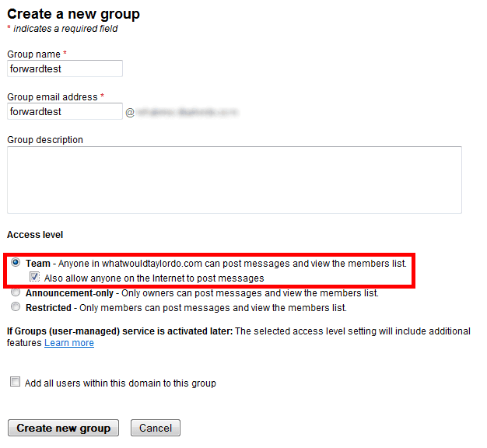Open the Learn more link
This screenshot has width=487, height=448.
[x=69, y=343]
